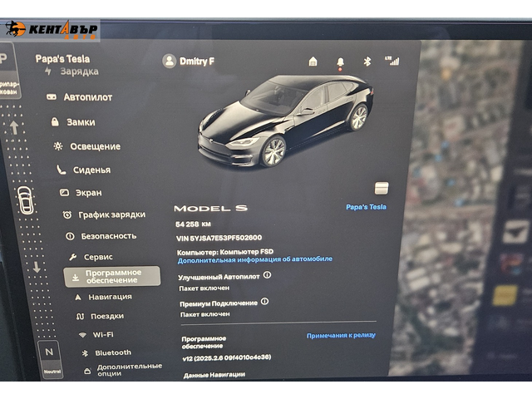Tap the v12 (2025.2.6) software version text

(x=227, y=357)
